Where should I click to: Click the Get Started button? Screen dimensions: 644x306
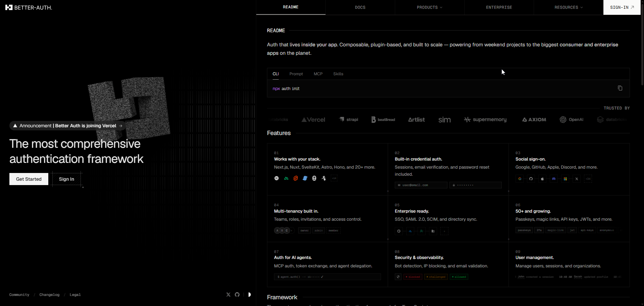pyautogui.click(x=29, y=179)
